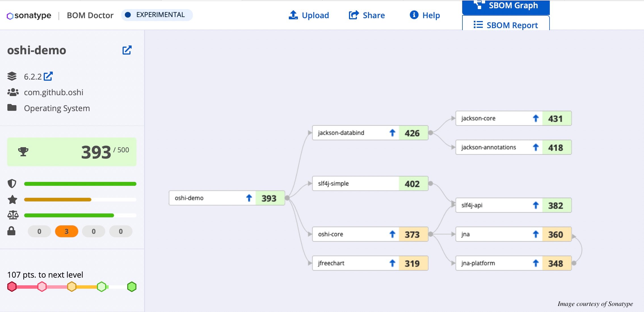The width and height of the screenshot is (644, 312).
Task: Click the yellow hexagon level marker
Action: 72,286
